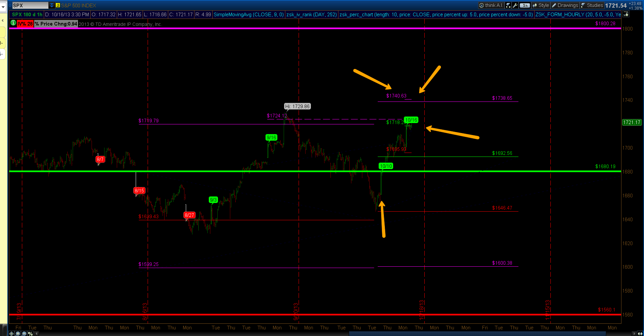The height and width of the screenshot is (336, 644).
Task: Click the % Price Chng:0.94 label
Action: point(56,24)
